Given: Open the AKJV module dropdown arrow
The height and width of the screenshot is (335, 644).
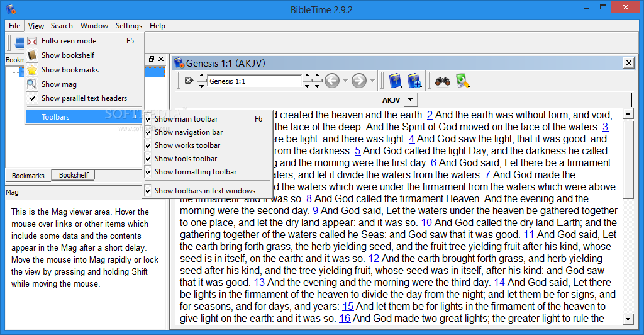Looking at the screenshot, I should coord(411,99).
